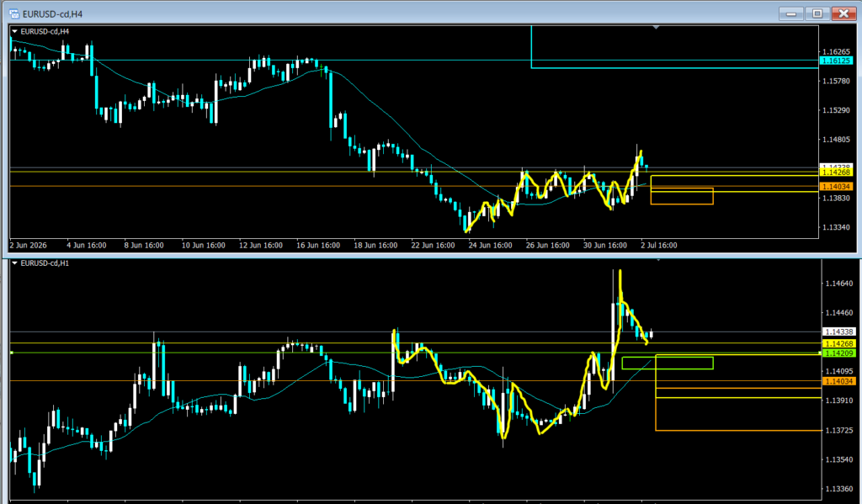
Task: Click the 1.13910 price on the H1 scale
Action: pyautogui.click(x=839, y=401)
